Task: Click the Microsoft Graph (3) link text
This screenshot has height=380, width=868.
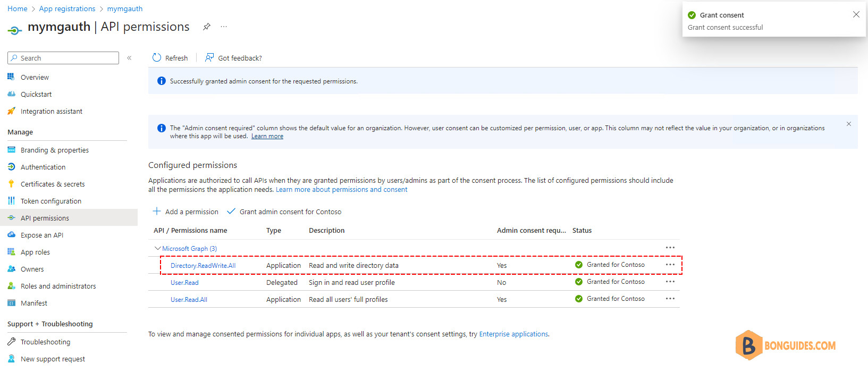Action: pos(189,248)
